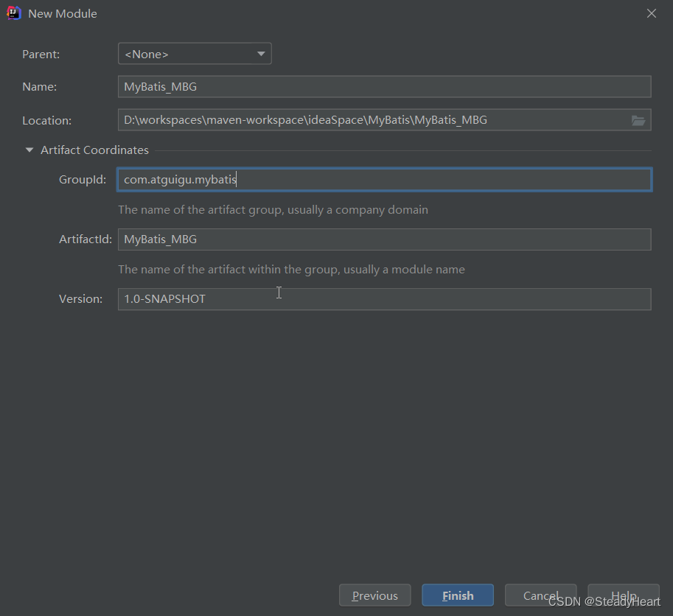Click the 'Version:' label
The image size is (673, 616).
[x=80, y=298]
